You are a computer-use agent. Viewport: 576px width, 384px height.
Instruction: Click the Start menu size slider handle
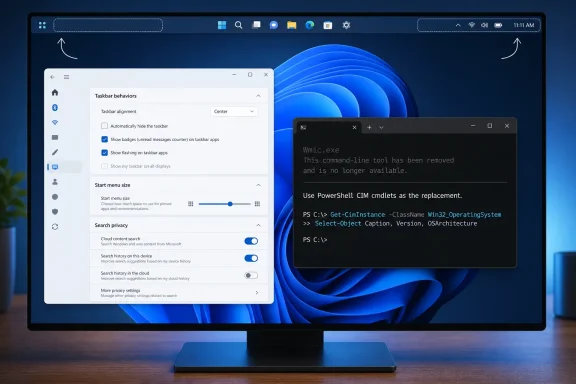point(230,204)
